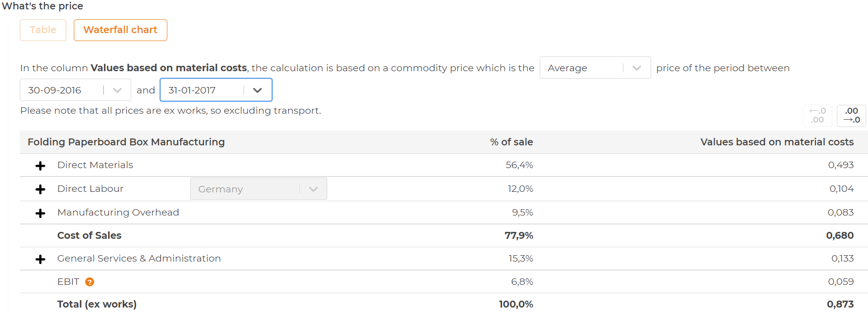Click the Total (ex works) row
Viewport: 868px width, 312px height.
pyautogui.click(x=97, y=304)
